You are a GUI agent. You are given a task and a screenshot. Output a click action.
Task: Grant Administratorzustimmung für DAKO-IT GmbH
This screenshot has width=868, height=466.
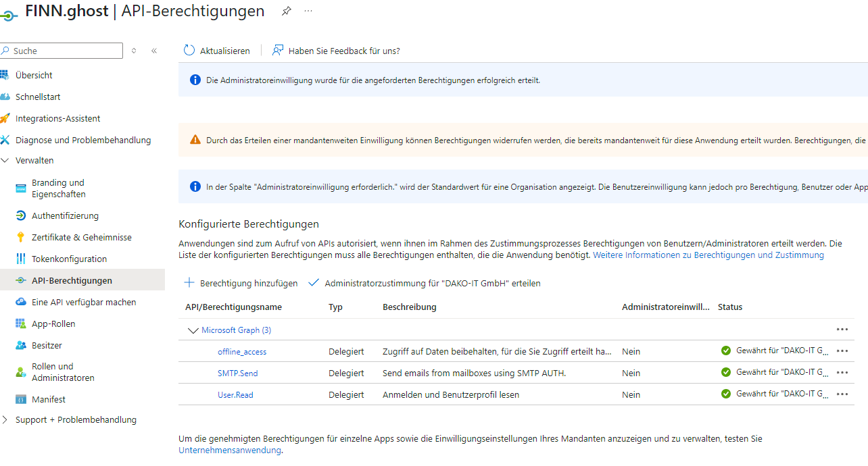pos(425,283)
